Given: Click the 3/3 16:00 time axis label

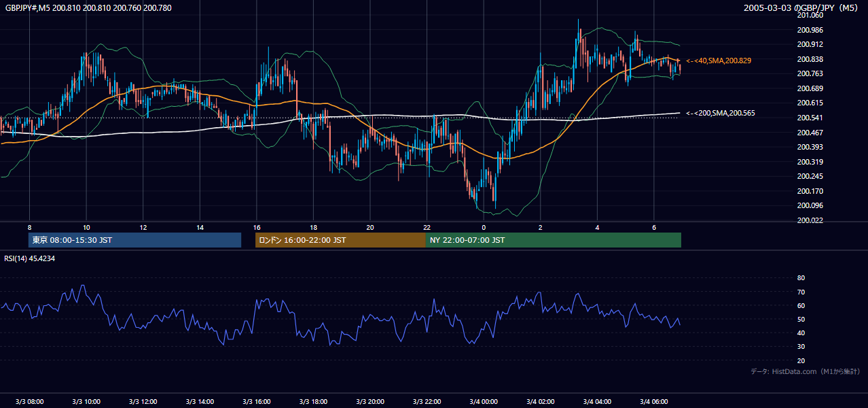Looking at the screenshot, I should 256,402.
